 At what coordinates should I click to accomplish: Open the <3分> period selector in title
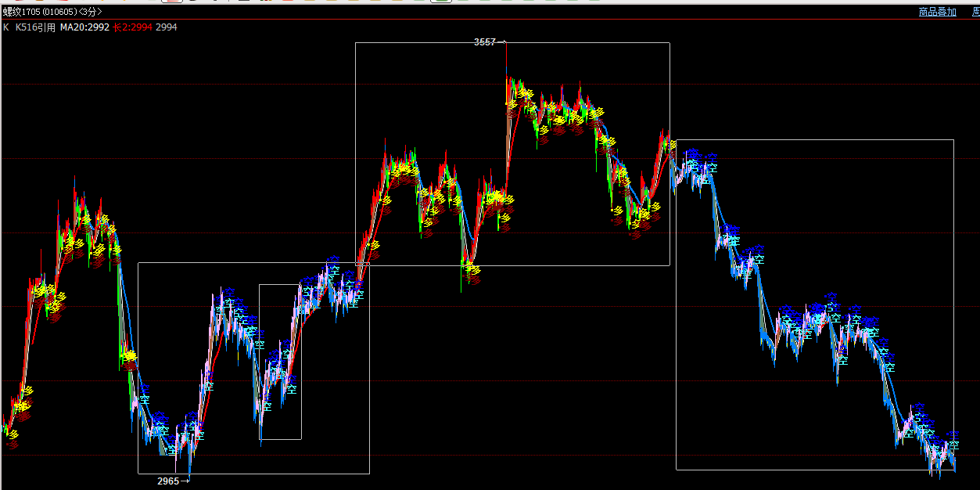coord(90,12)
